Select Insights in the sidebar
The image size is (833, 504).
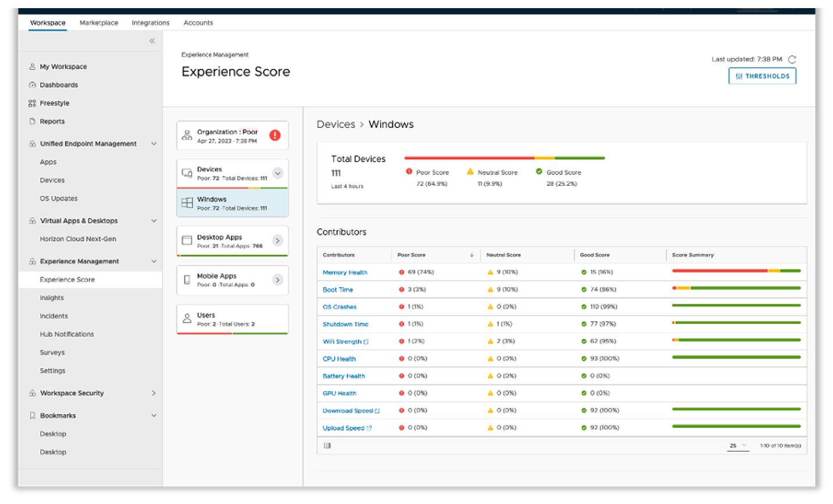click(52, 298)
